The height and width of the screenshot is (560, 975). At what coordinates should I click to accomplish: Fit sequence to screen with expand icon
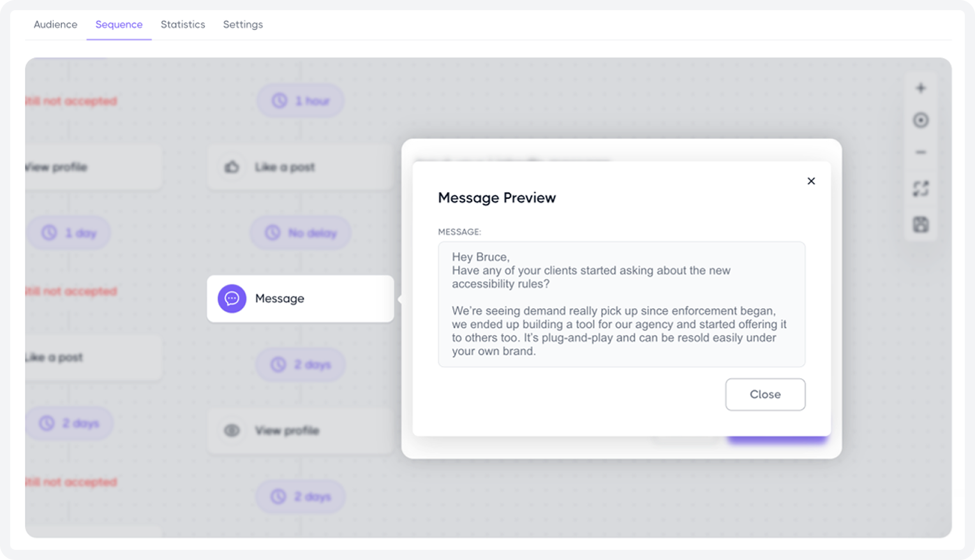pos(921,188)
